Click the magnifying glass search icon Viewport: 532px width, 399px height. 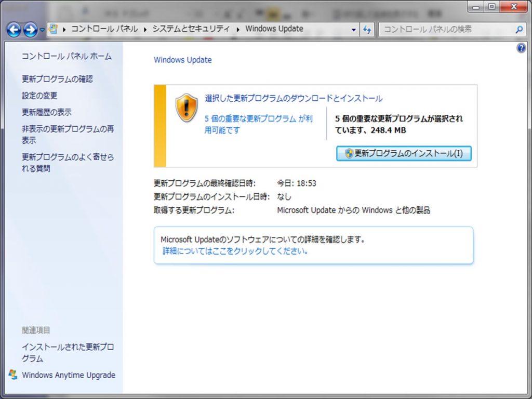point(519,30)
